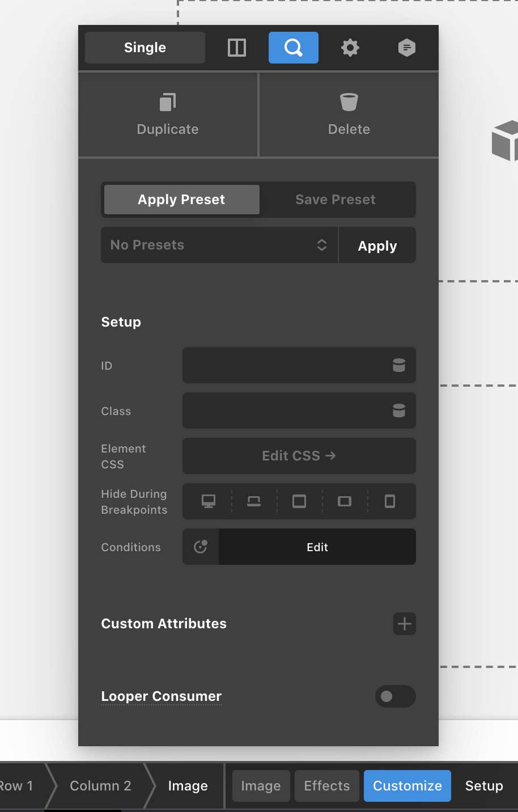The height and width of the screenshot is (812, 518).
Task: Open the No Presets dropdown
Action: tap(219, 245)
